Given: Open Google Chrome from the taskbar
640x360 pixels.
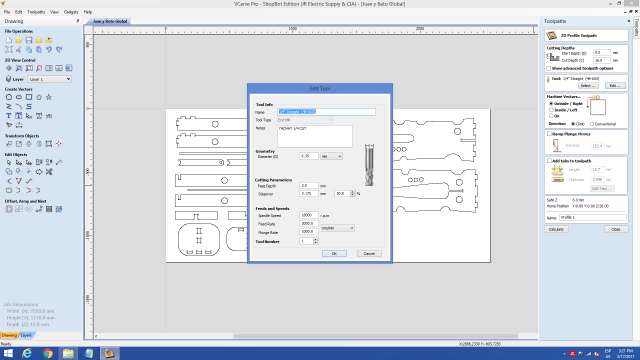Looking at the screenshot, I should click(48, 353).
